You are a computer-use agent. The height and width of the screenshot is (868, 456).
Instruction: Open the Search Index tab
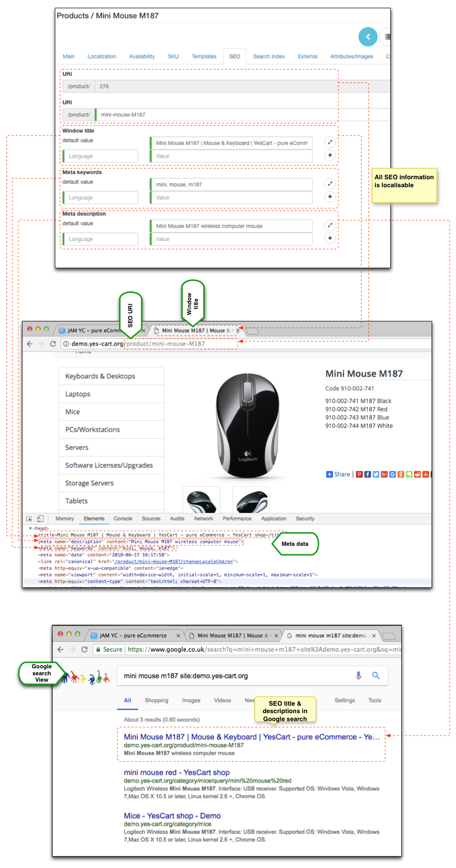(x=269, y=56)
